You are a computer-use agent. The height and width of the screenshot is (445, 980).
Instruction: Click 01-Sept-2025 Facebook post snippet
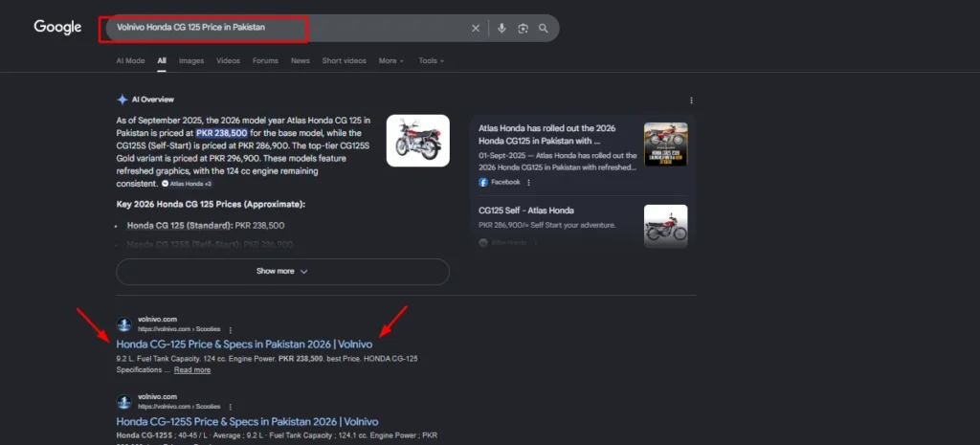(558, 161)
